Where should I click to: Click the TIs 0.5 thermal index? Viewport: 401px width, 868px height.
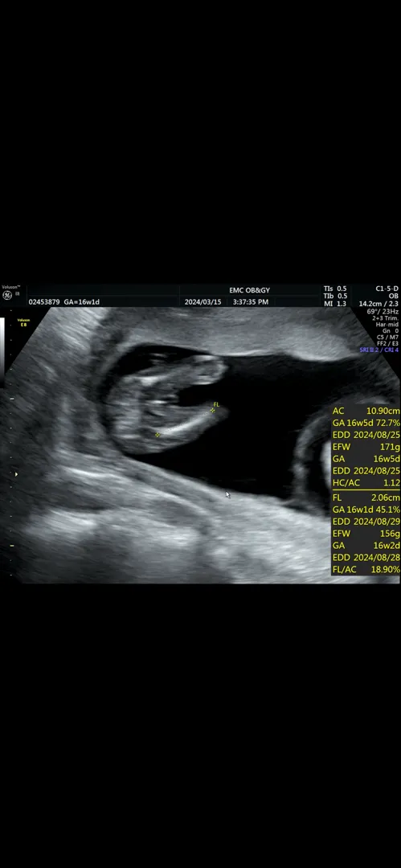pos(335,289)
